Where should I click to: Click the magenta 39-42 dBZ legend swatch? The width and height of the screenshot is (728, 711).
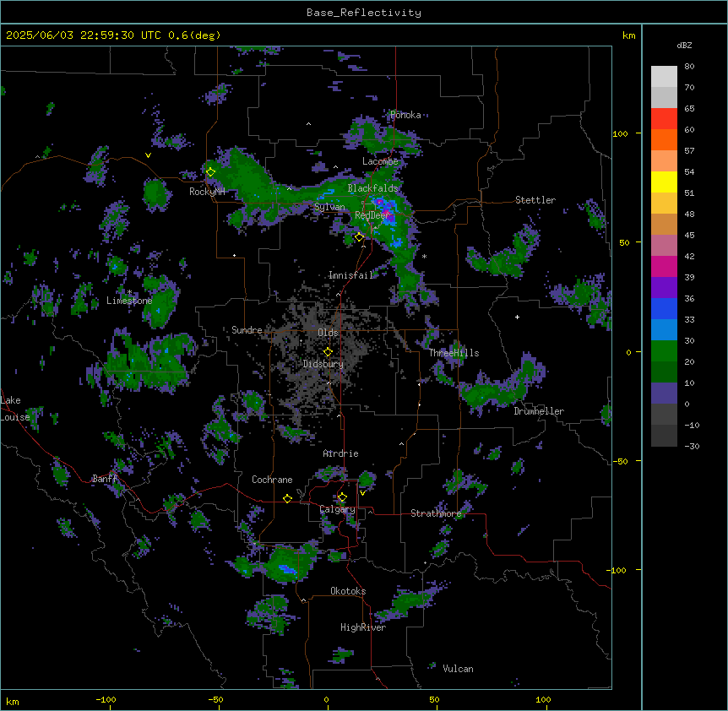tap(664, 266)
